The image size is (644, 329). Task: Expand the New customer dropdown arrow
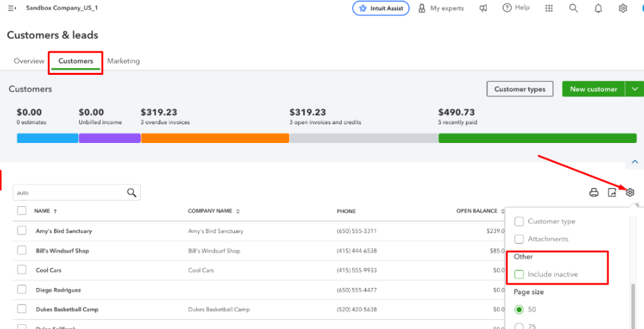[x=635, y=89]
